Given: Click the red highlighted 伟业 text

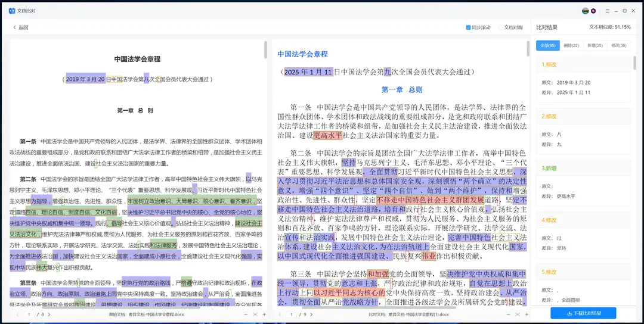Looking at the screenshot, I should [428, 256].
